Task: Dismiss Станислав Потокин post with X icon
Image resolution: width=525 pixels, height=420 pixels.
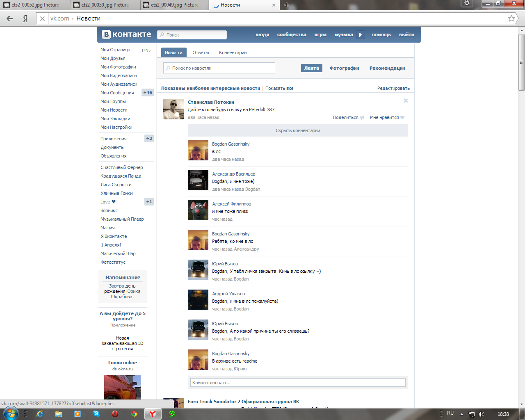Action: [406, 101]
